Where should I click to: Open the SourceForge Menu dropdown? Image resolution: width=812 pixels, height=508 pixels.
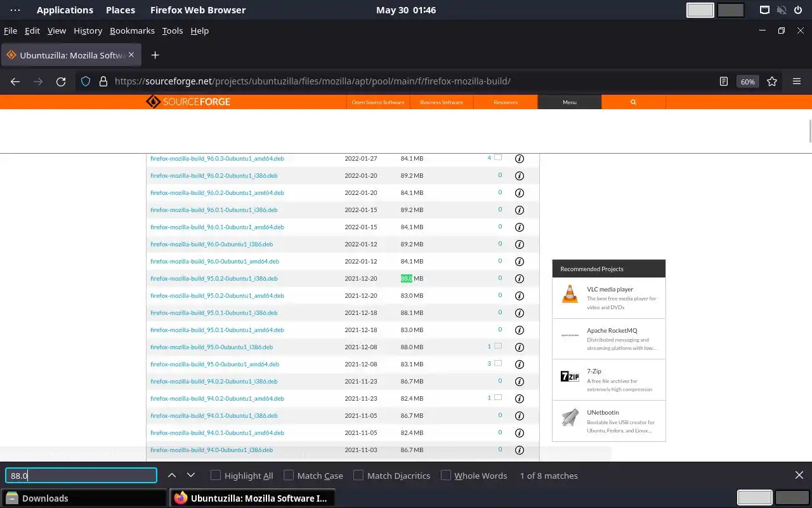(x=570, y=102)
